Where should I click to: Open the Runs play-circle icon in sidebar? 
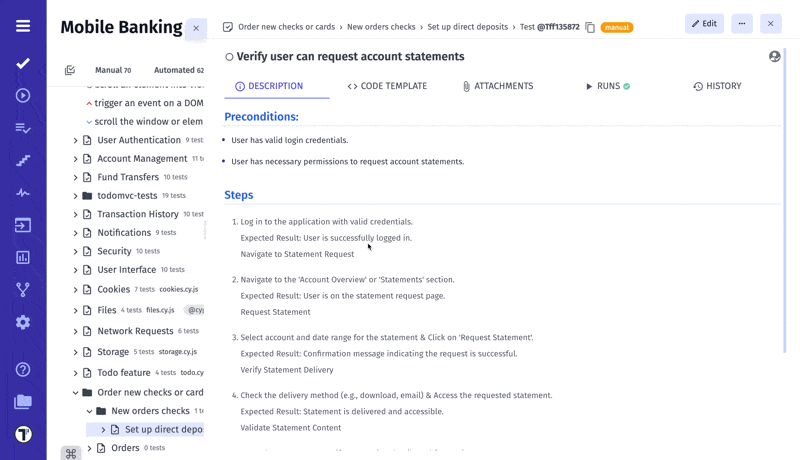[x=23, y=96]
